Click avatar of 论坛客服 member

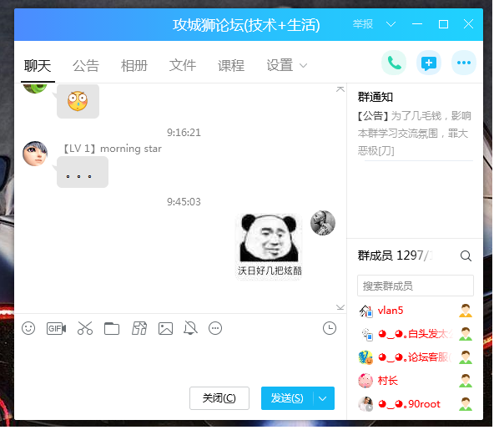click(365, 357)
